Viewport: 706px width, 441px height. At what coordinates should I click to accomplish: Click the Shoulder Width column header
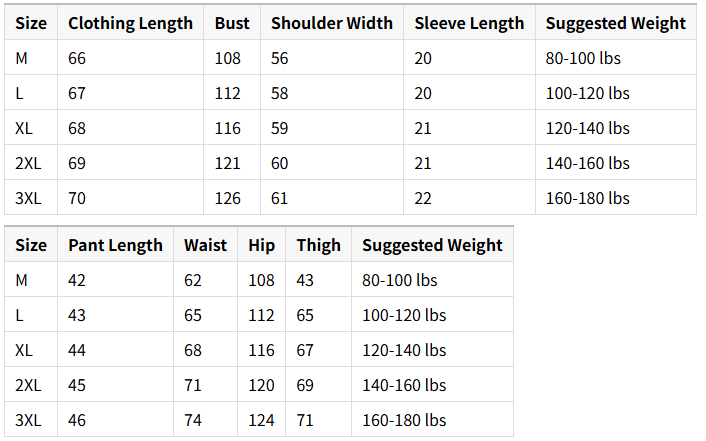332,24
